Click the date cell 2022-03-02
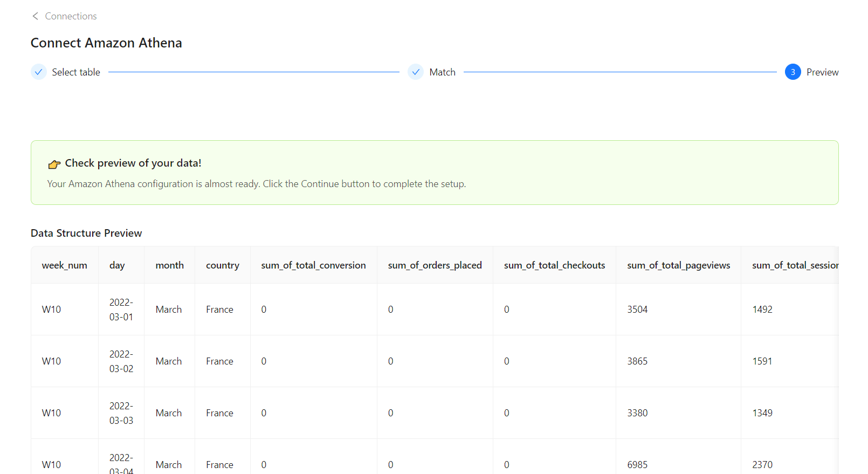Viewport: 868px width, 474px height. [121, 361]
